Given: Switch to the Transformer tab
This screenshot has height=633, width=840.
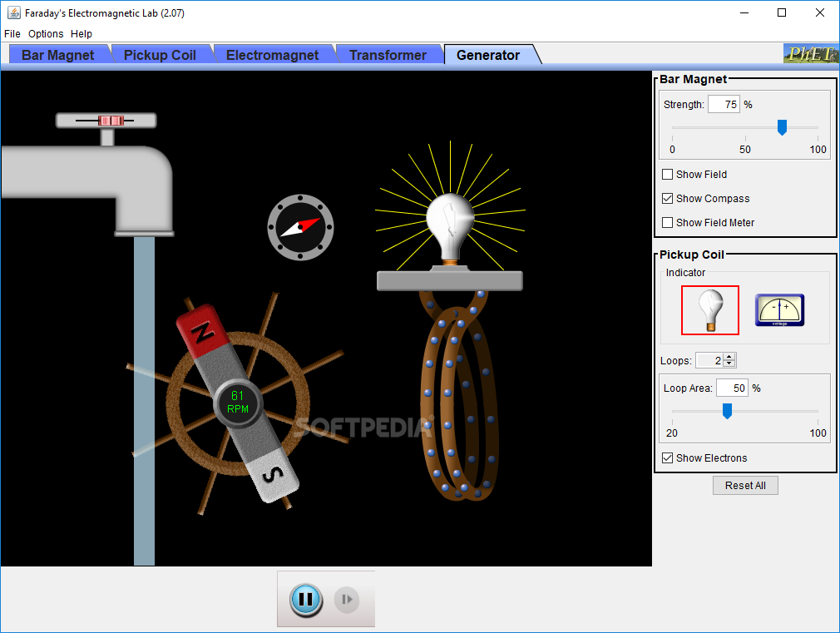Looking at the screenshot, I should pos(388,55).
